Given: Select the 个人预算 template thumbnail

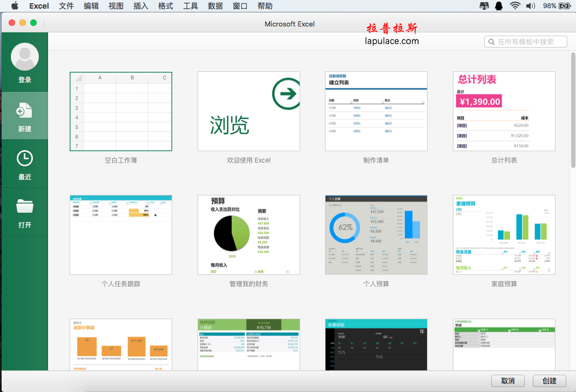Looking at the screenshot, I should pos(376,235).
